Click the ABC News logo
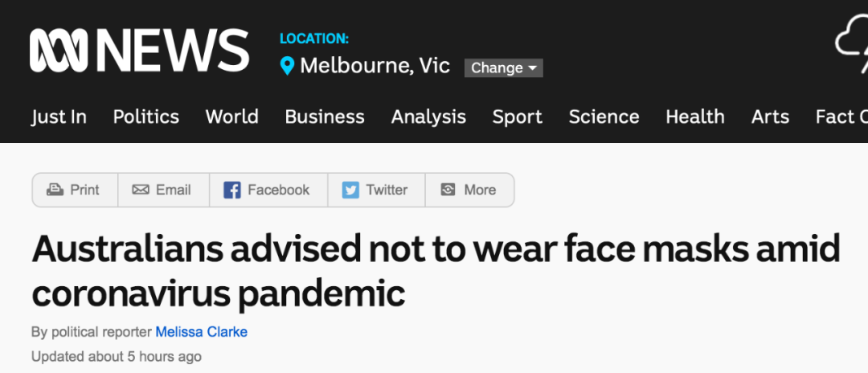Image resolution: width=868 pixels, height=373 pixels. (x=140, y=51)
